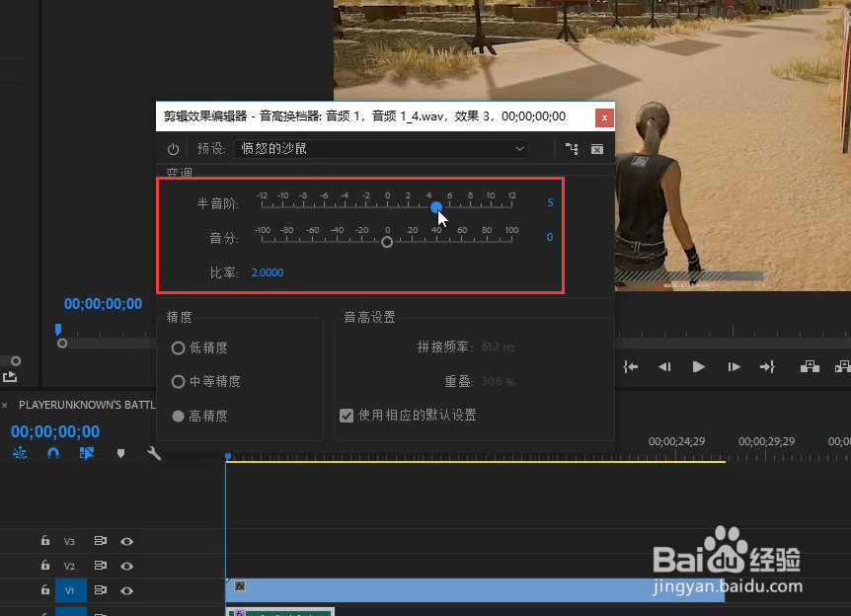This screenshot has width=851, height=616.
Task: Click the semitone value 5
Action: [x=550, y=202]
